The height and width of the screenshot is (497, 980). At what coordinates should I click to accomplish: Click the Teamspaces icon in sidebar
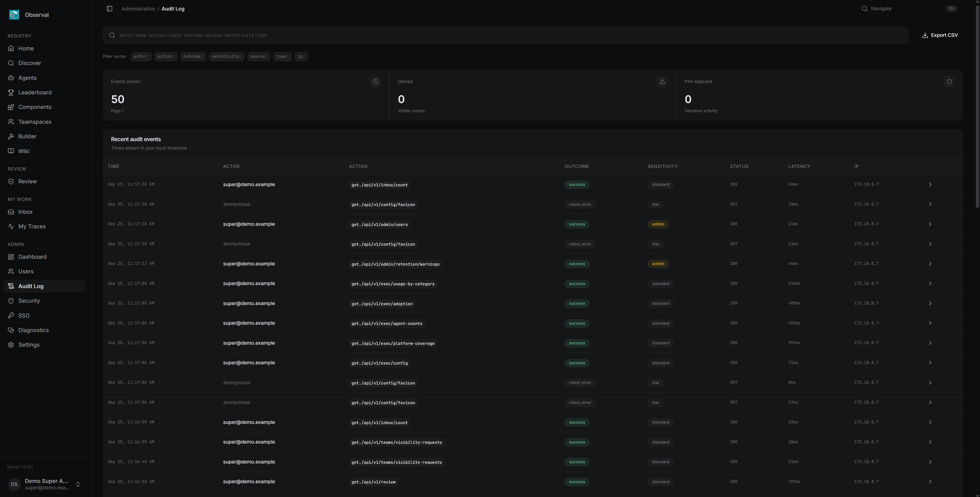click(x=11, y=122)
